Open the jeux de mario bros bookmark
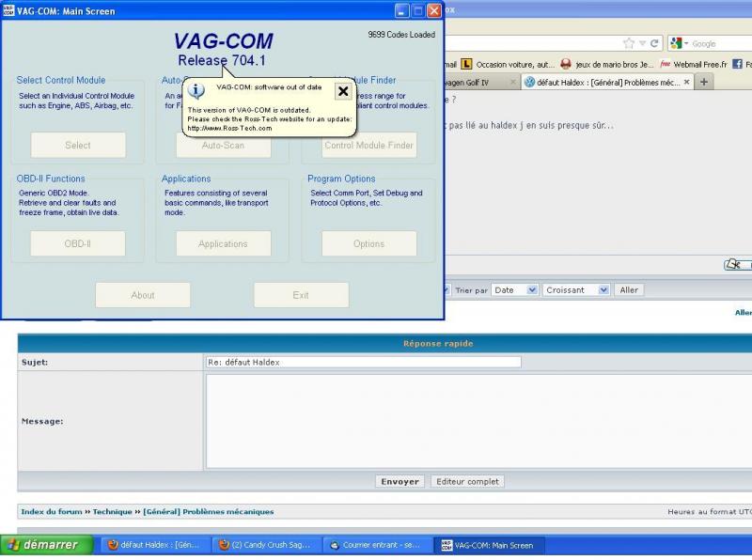 tap(607, 64)
